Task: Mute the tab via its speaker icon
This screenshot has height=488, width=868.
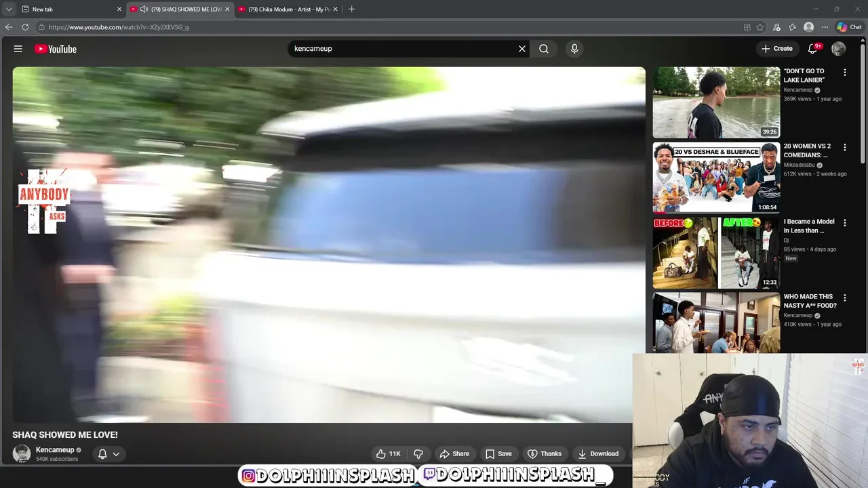Action: (144, 9)
